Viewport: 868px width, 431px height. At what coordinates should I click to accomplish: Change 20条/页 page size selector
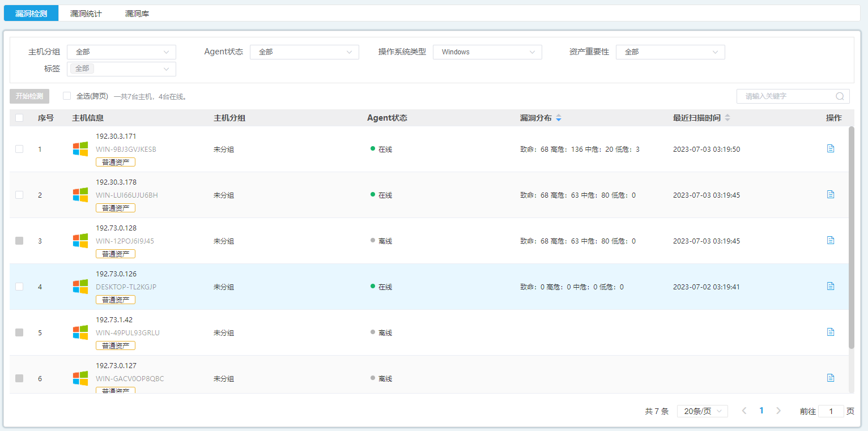(702, 411)
